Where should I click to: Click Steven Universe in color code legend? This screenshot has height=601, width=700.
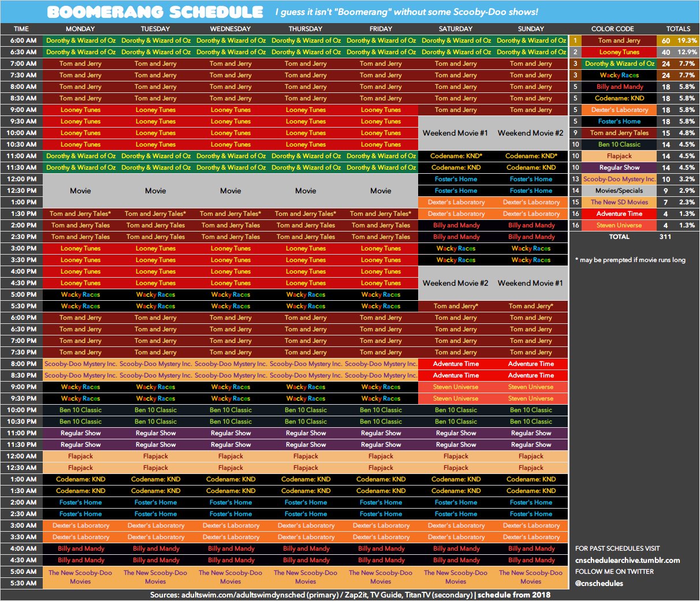pyautogui.click(x=619, y=225)
